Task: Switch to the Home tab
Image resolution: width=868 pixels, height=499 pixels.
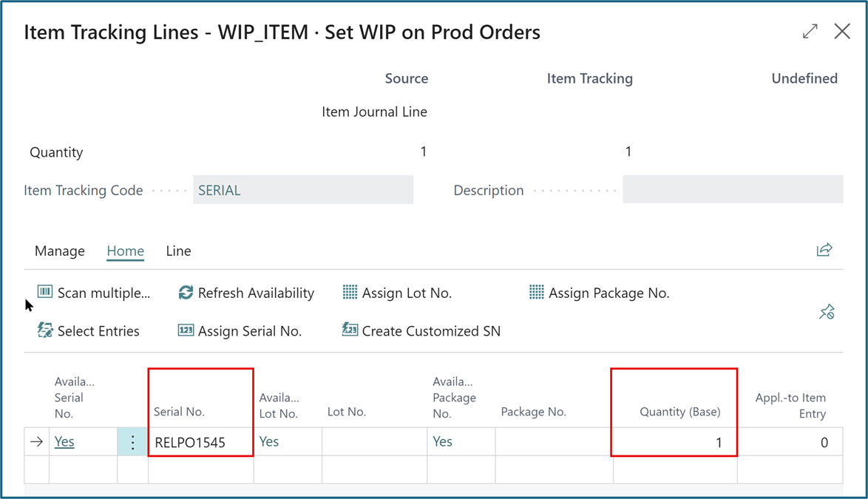Action: 125,251
